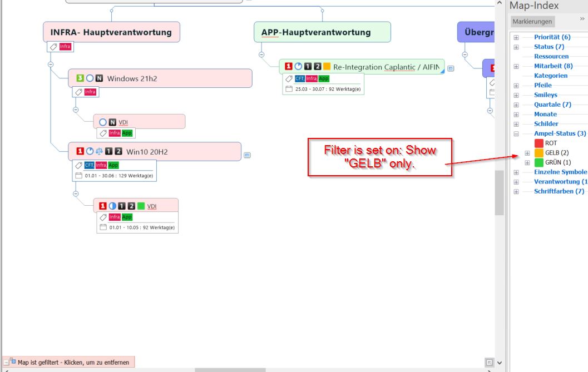Image resolution: width=588 pixels, height=372 pixels.
Task: Expand the Priorität (6) group in Map-Index
Action: pyautogui.click(x=516, y=37)
